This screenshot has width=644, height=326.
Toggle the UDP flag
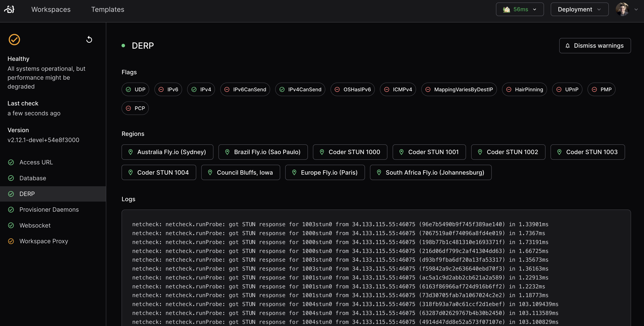pyautogui.click(x=135, y=89)
